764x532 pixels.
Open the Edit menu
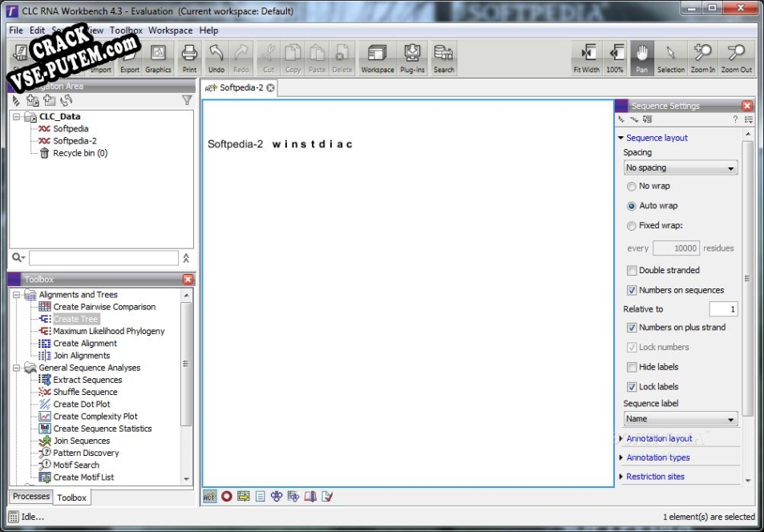(x=37, y=30)
